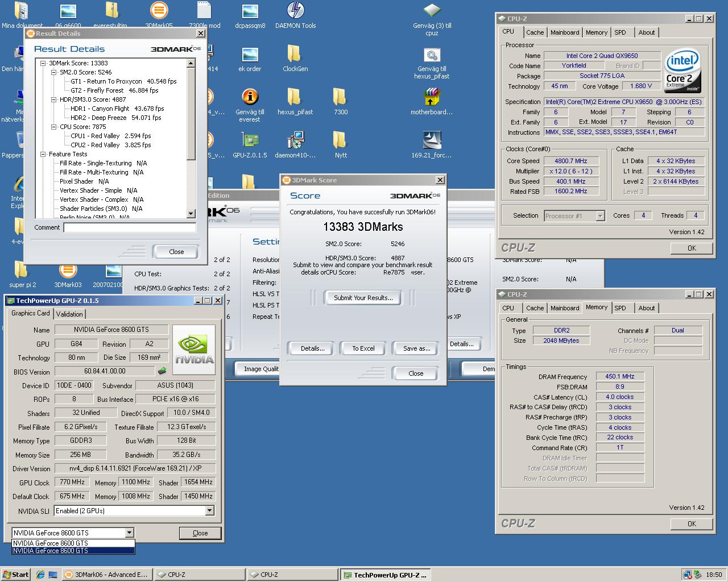This screenshot has width=728, height=582.
Task: Click the NVIDIA logo in GPU-Z
Action: click(194, 350)
